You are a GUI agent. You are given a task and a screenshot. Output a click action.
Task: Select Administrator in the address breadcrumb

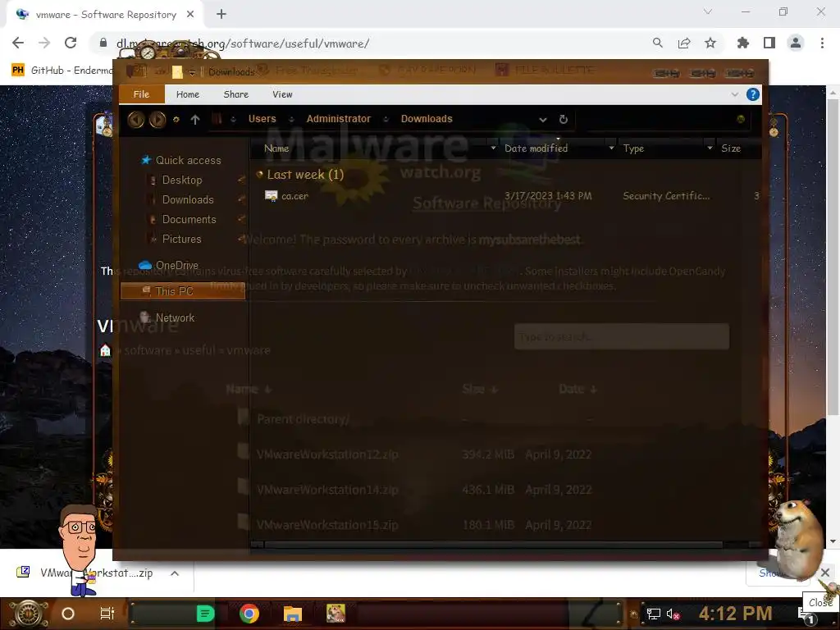(x=339, y=119)
